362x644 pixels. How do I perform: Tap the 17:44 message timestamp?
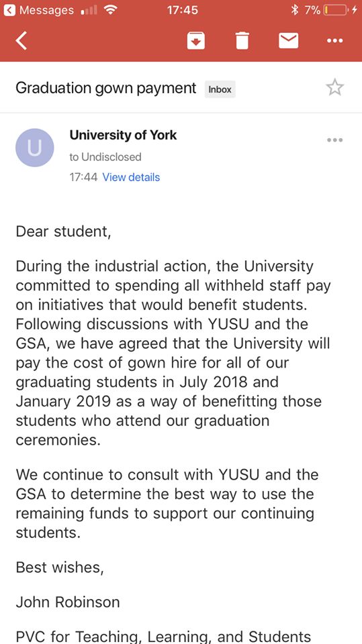tap(83, 177)
